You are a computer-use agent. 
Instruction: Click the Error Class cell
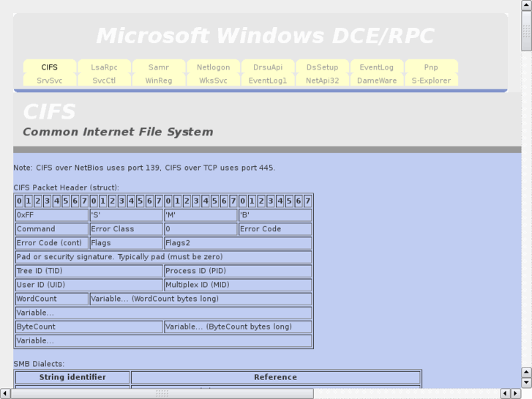tap(126, 229)
